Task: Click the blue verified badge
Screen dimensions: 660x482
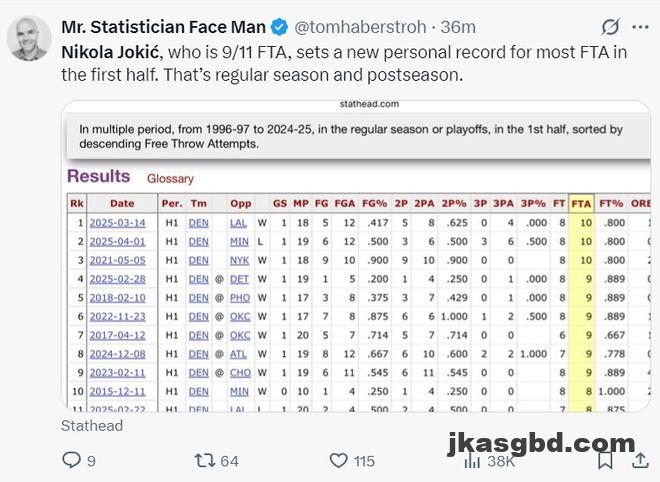Action: (279, 27)
